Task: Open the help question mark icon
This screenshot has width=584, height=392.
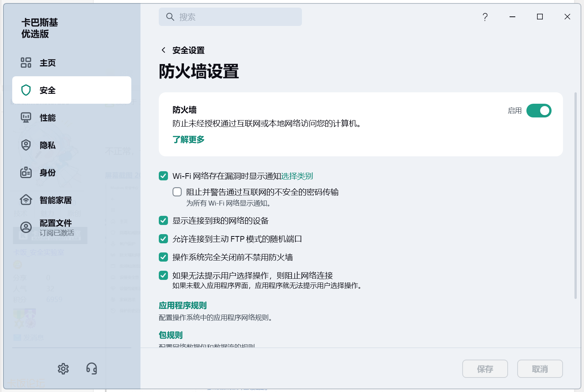Action: pyautogui.click(x=485, y=17)
